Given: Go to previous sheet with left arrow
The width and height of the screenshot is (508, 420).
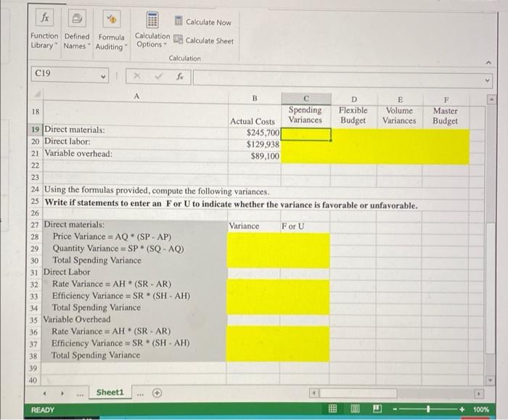Looking at the screenshot, I should [x=45, y=394].
